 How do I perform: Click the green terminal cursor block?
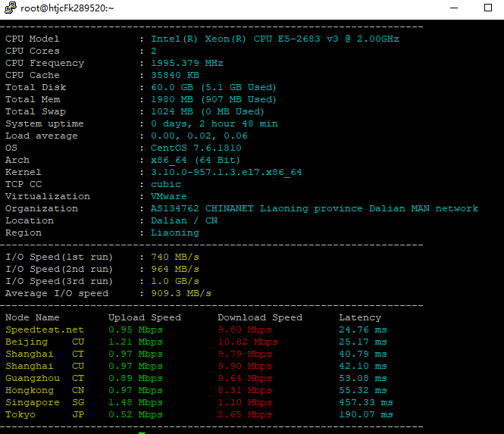click(142, 432)
